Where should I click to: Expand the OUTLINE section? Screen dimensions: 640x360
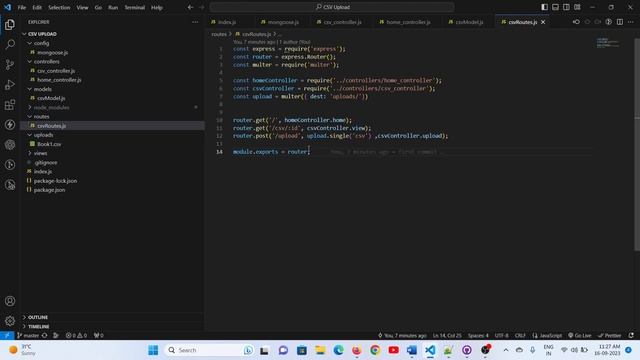[x=112, y=317]
